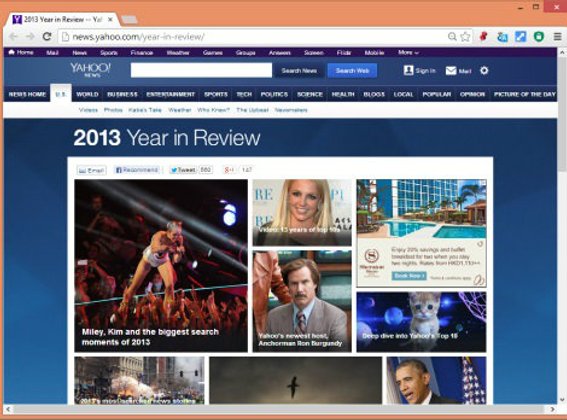Screen dimensions: 567x420
Task: Click the Home icon in the purple bar
Action: click(x=12, y=52)
